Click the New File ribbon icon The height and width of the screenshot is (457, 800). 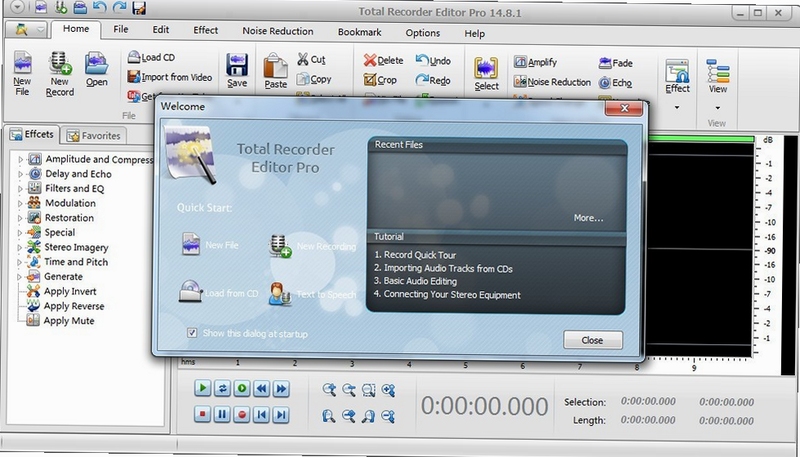coord(22,73)
